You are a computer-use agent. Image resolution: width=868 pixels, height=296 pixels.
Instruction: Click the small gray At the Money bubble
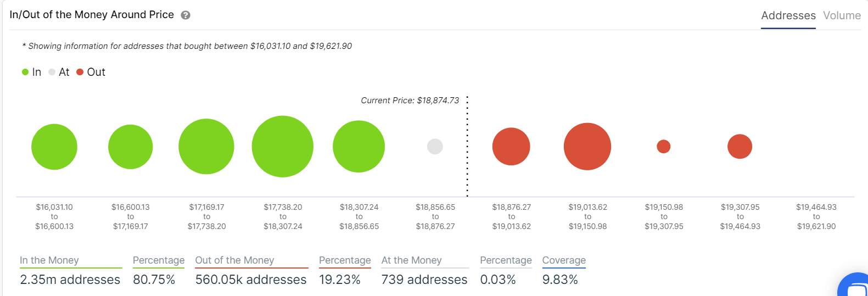point(435,147)
